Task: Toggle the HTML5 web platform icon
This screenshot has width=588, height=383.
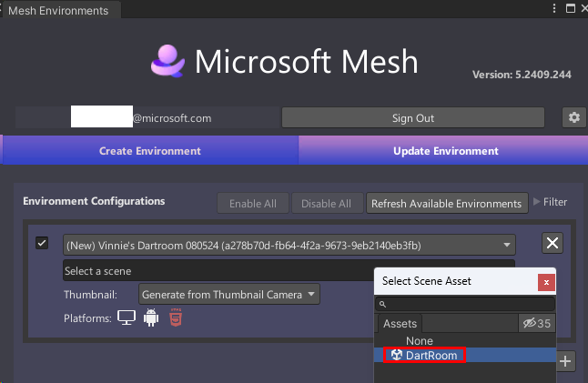Action: coord(176,317)
